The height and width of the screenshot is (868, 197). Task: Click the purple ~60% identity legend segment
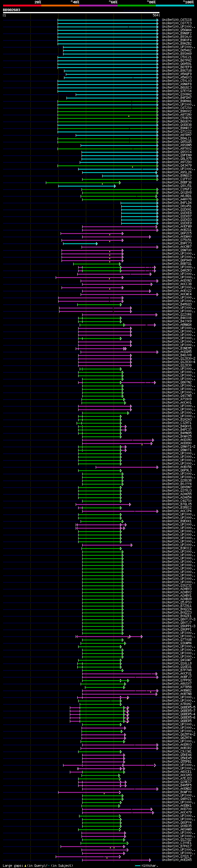(x=98, y=6)
